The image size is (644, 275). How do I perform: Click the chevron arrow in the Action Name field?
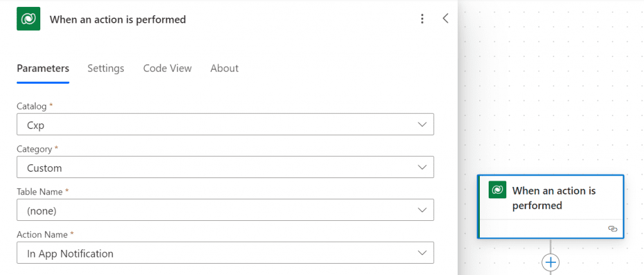tap(422, 253)
